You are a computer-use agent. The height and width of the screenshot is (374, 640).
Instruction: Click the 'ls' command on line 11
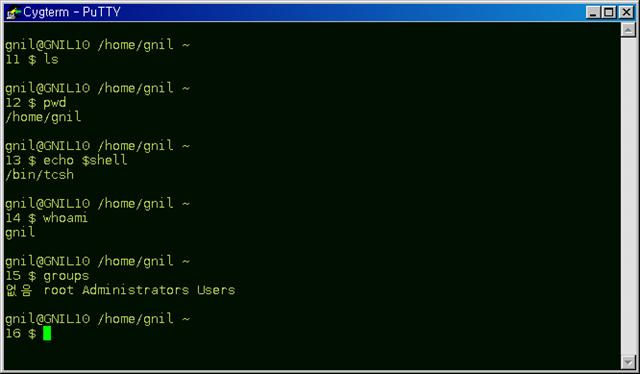click(x=51, y=59)
